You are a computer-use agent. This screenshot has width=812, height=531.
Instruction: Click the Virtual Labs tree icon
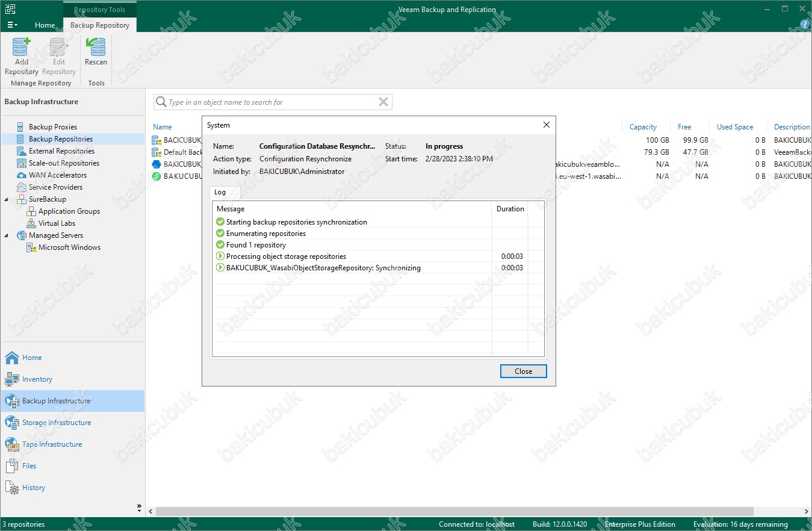32,223
